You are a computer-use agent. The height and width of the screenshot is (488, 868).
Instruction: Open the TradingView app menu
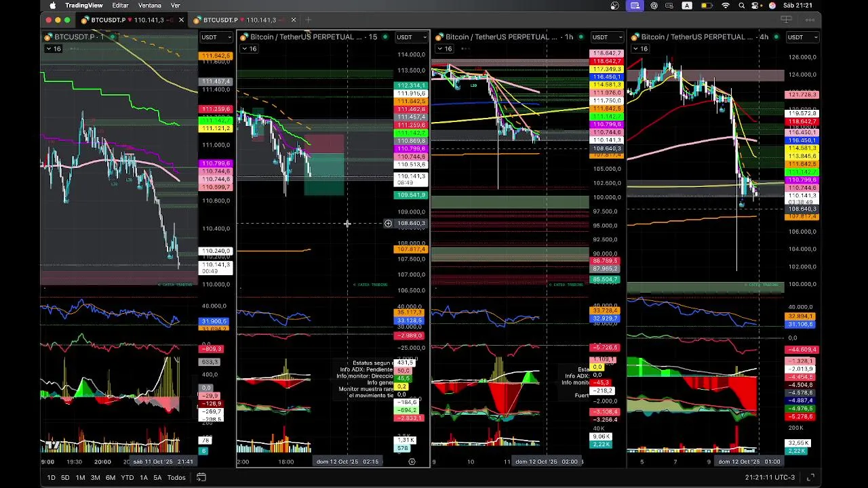[x=84, y=5]
